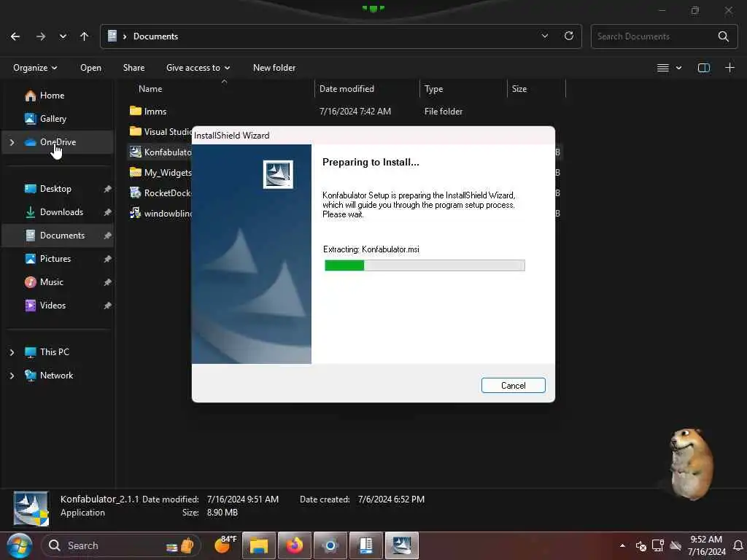Click the Konfabulator logo icon in the wizard
The height and width of the screenshot is (560, 747).
[278, 174]
